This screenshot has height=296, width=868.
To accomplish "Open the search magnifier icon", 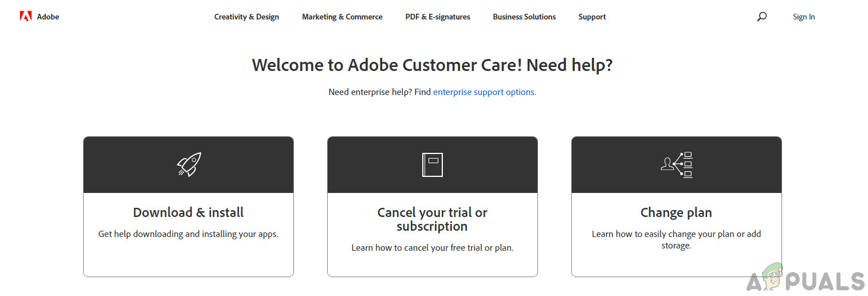I will pos(761,17).
